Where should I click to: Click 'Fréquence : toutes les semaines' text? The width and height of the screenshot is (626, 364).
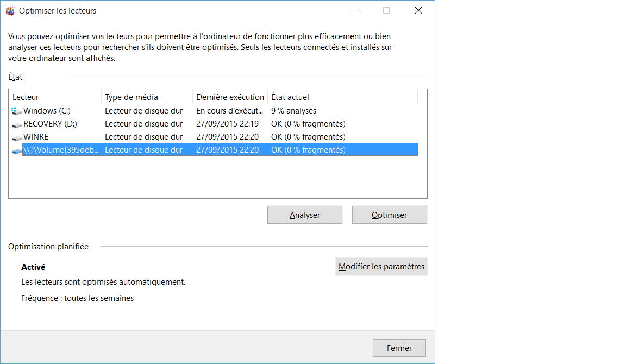[x=78, y=298]
